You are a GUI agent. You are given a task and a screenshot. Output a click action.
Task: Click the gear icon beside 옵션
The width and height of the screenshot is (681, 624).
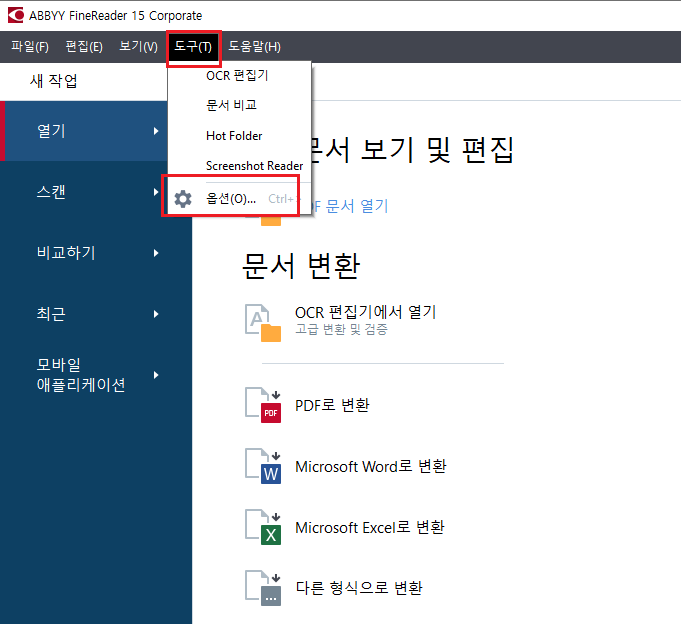click(183, 199)
